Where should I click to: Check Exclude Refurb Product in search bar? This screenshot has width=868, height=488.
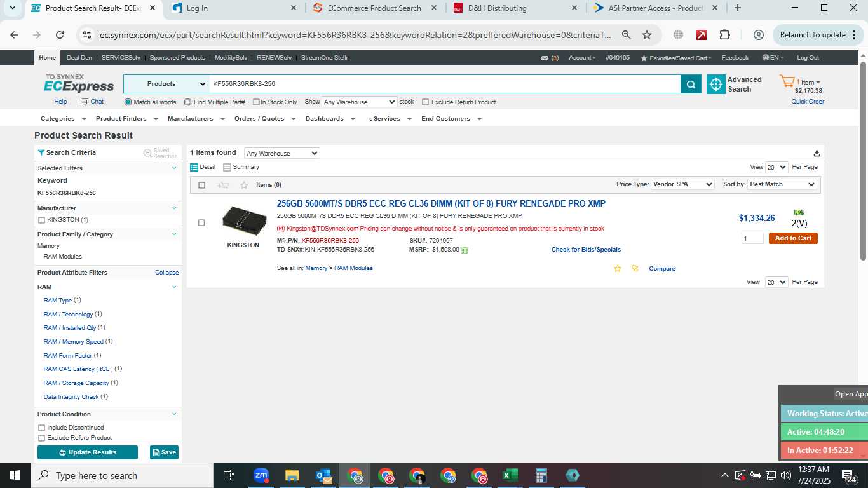click(x=425, y=102)
